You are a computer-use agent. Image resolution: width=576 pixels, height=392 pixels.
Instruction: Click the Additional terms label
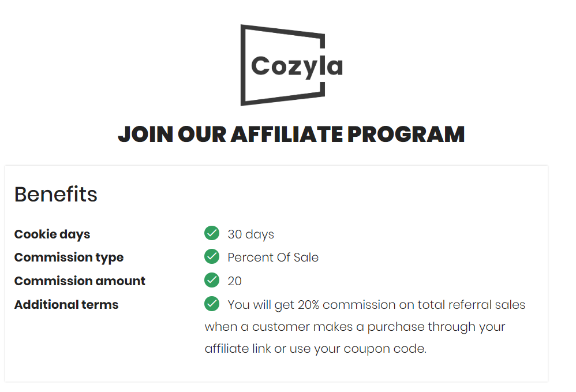pyautogui.click(x=66, y=305)
